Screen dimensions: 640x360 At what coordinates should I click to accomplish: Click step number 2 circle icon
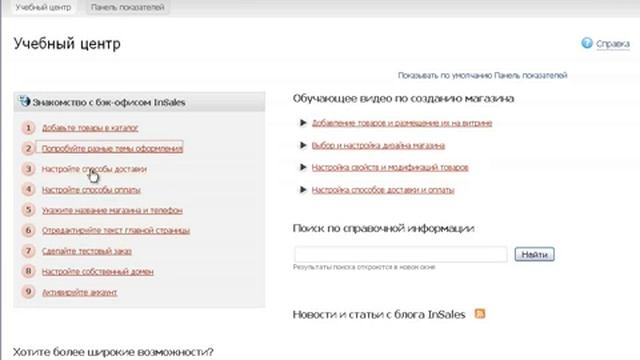[x=28, y=148]
